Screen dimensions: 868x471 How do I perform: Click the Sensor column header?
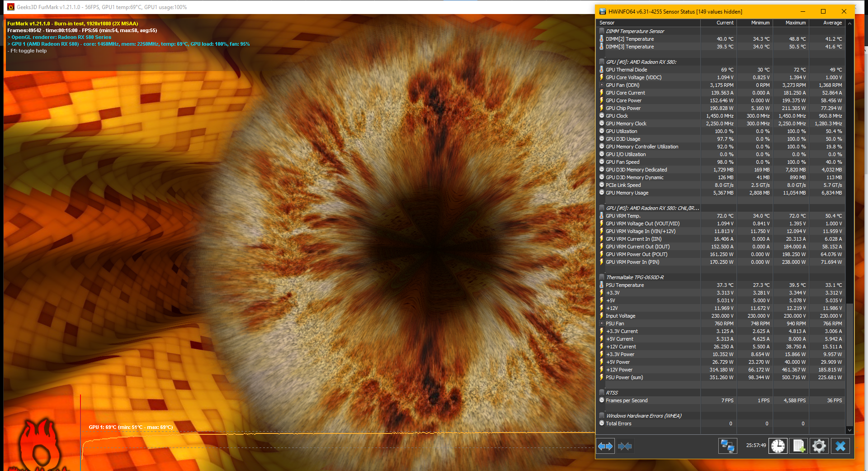[648, 23]
